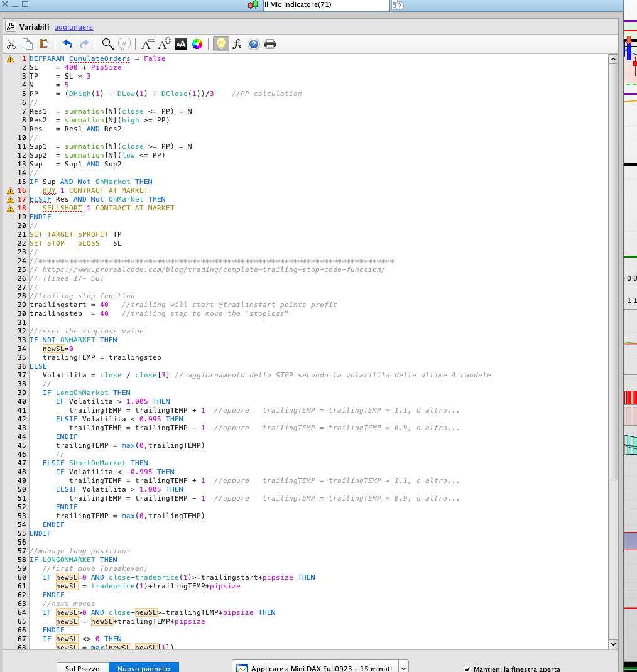637x672 pixels.
Task: Click the Paste clipboard icon
Action: 44,44
